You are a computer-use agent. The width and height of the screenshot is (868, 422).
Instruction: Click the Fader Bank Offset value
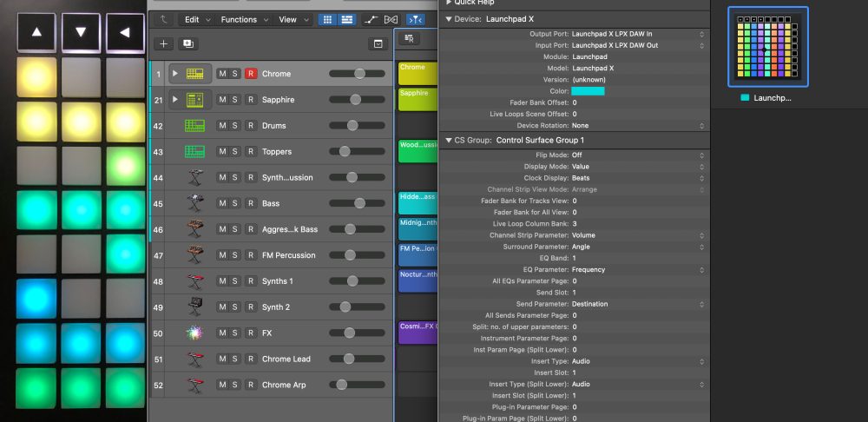574,103
